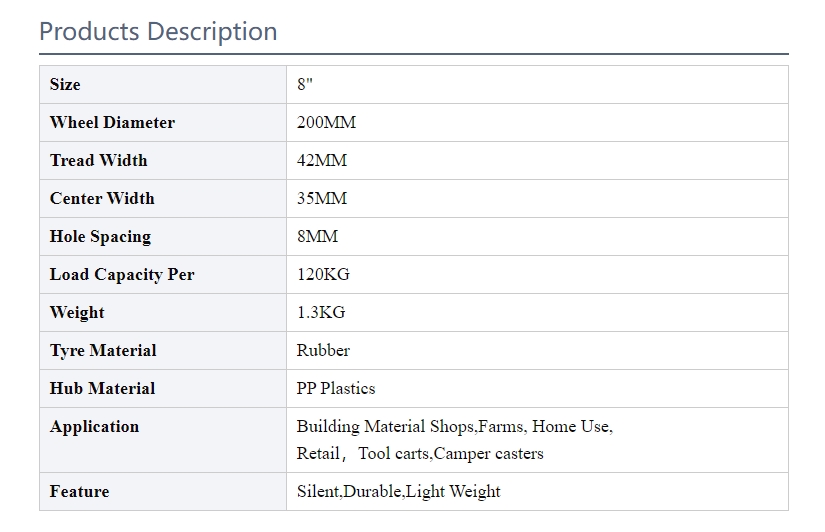Select the 1.3KG weight value

coord(321,313)
